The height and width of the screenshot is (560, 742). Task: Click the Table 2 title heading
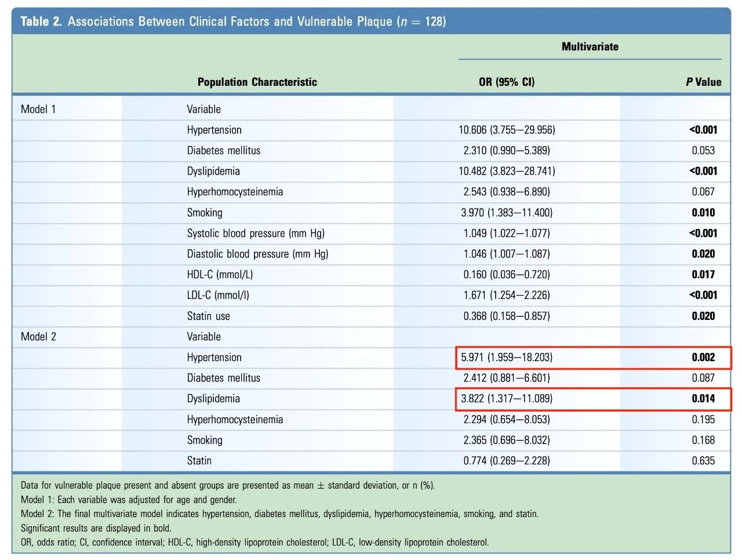233,21
